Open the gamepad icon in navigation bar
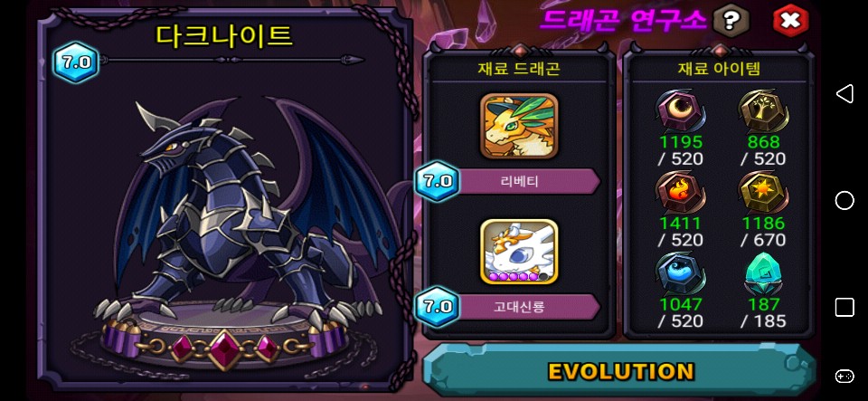868x401 pixels. (x=844, y=376)
